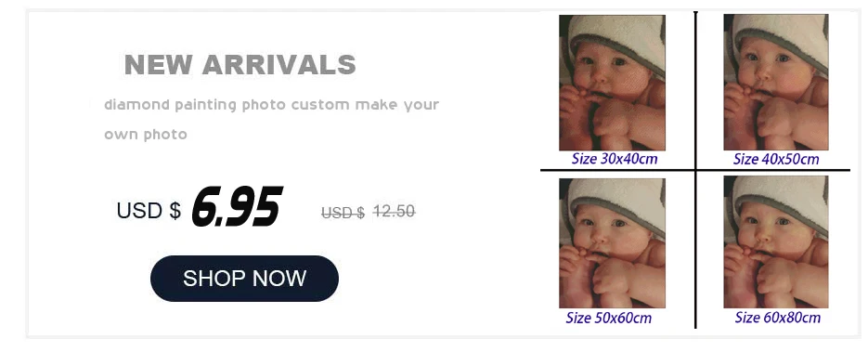The width and height of the screenshot is (868, 352).
Task: Click the crossed-out 12.50 original price
Action: coord(395,211)
